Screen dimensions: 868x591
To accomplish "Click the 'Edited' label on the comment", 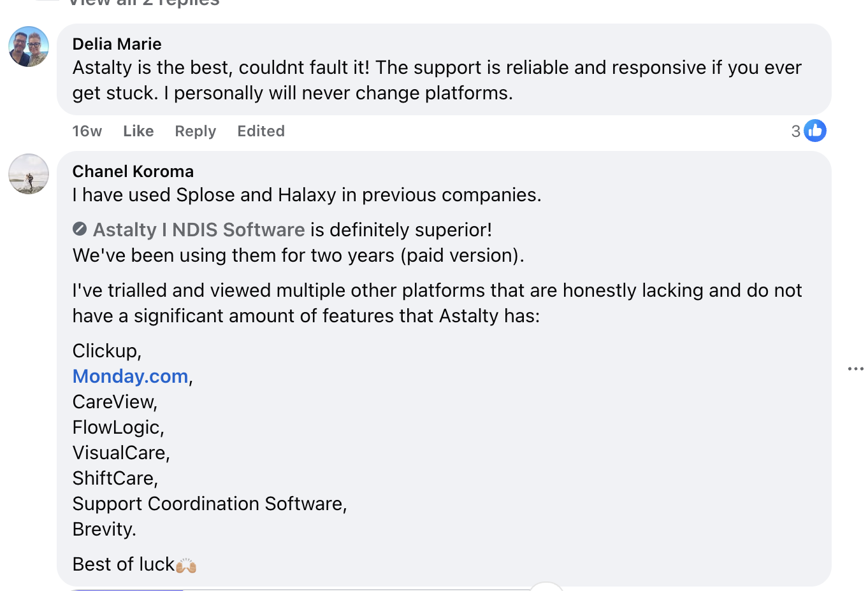I will [261, 131].
